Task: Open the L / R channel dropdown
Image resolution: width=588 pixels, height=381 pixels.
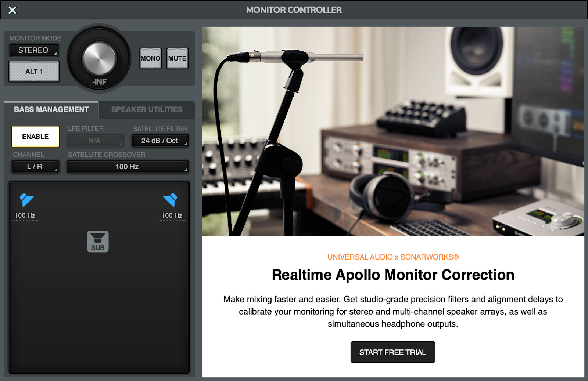Action: click(35, 167)
